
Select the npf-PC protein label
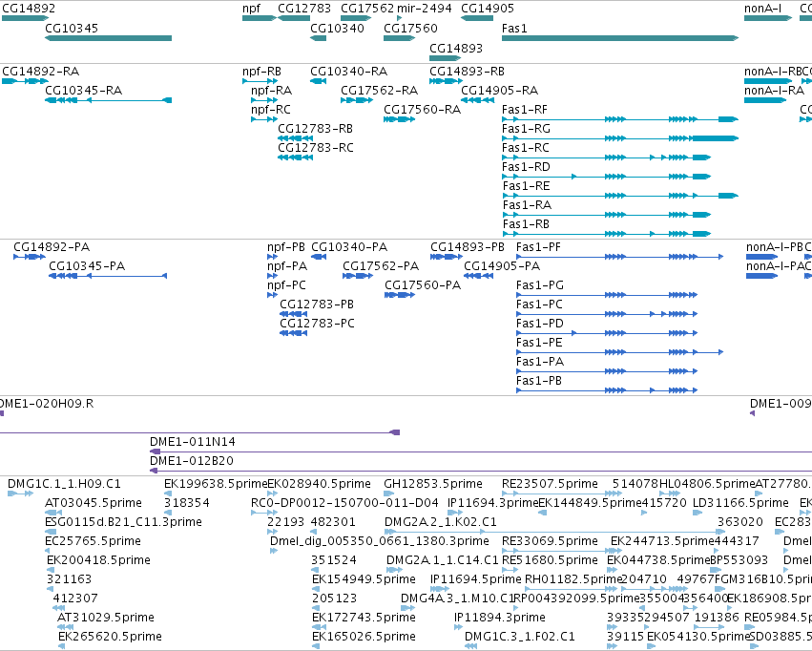coord(287,284)
